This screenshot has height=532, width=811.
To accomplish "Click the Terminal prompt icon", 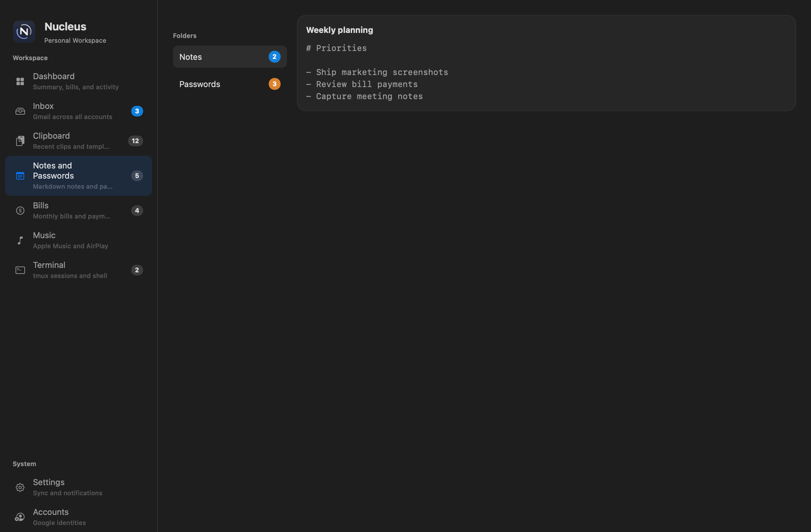I will coord(20,270).
